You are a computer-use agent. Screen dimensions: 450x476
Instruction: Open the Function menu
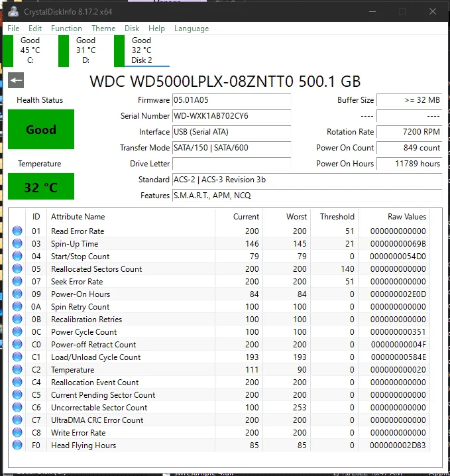coord(66,29)
